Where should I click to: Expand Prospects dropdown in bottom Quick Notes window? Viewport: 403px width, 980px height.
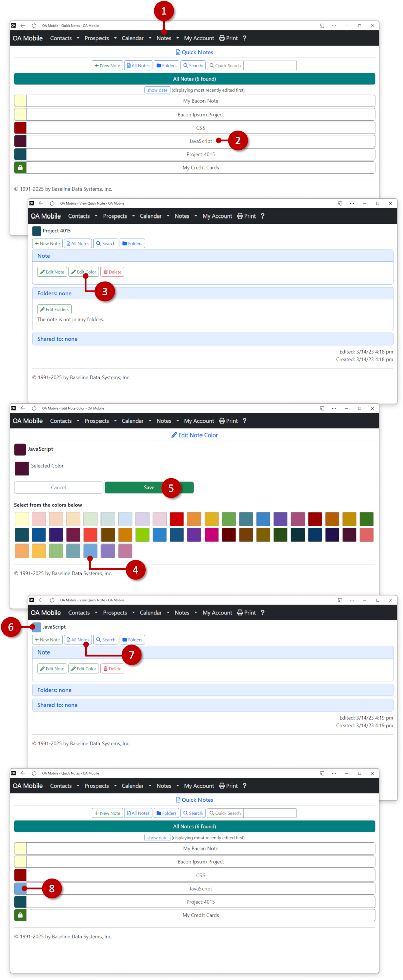click(x=100, y=786)
